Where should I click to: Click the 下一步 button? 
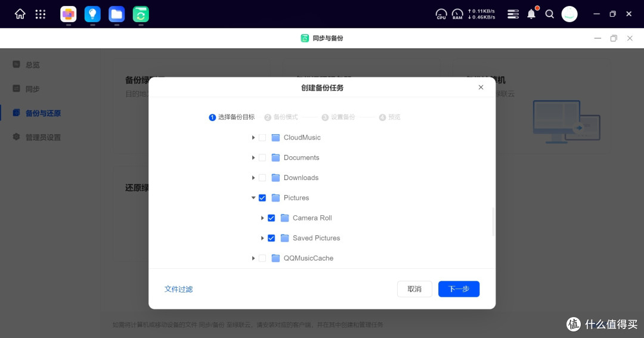tap(459, 289)
